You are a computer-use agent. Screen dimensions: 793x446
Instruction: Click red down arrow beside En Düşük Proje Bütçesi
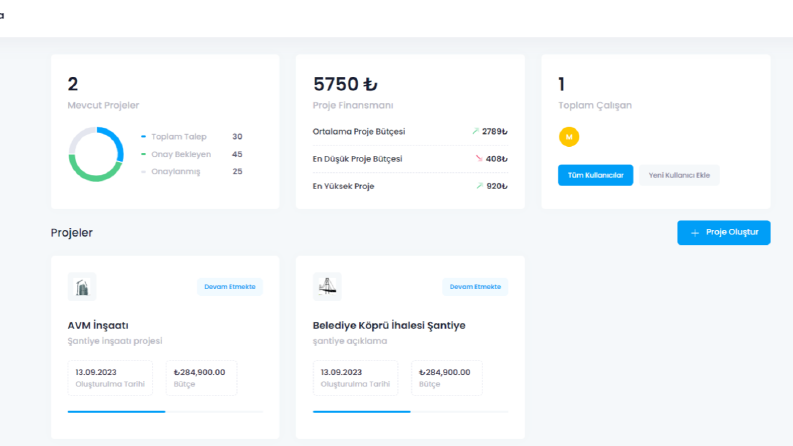point(479,159)
